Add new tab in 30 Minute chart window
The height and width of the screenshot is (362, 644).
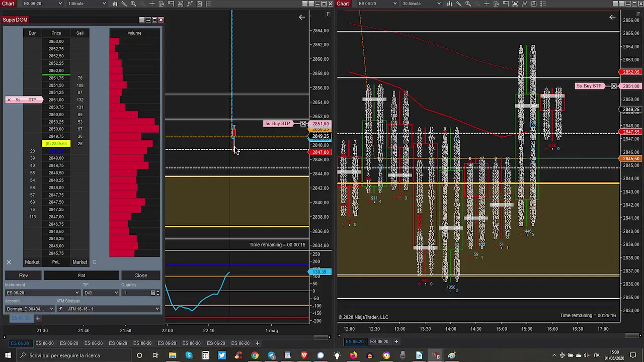coord(396,341)
